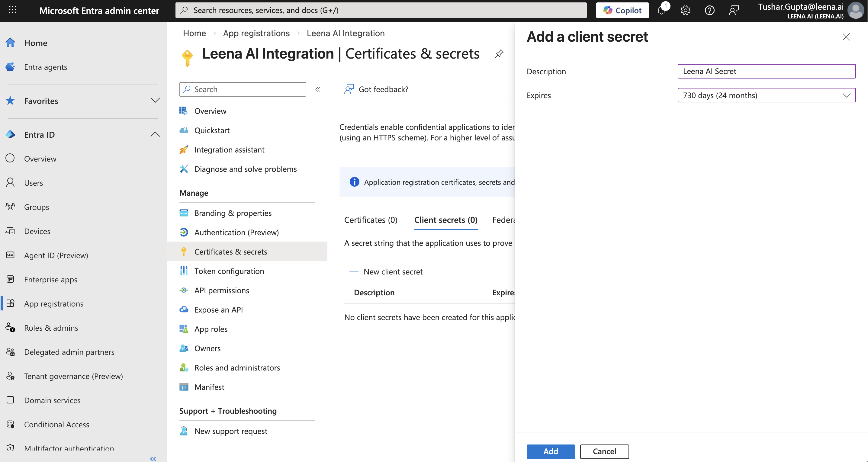This screenshot has width=868, height=462.
Task: Click the Add button
Action: pyautogui.click(x=551, y=451)
